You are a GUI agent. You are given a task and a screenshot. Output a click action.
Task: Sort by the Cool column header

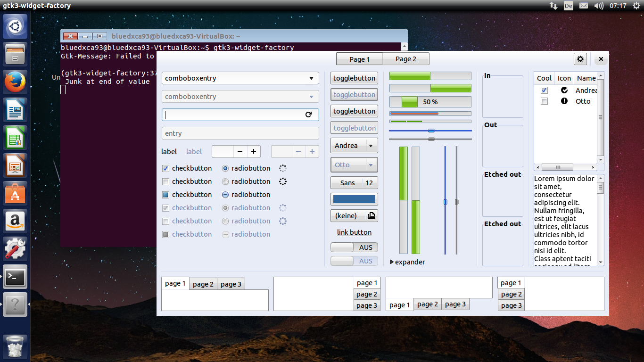(x=544, y=78)
